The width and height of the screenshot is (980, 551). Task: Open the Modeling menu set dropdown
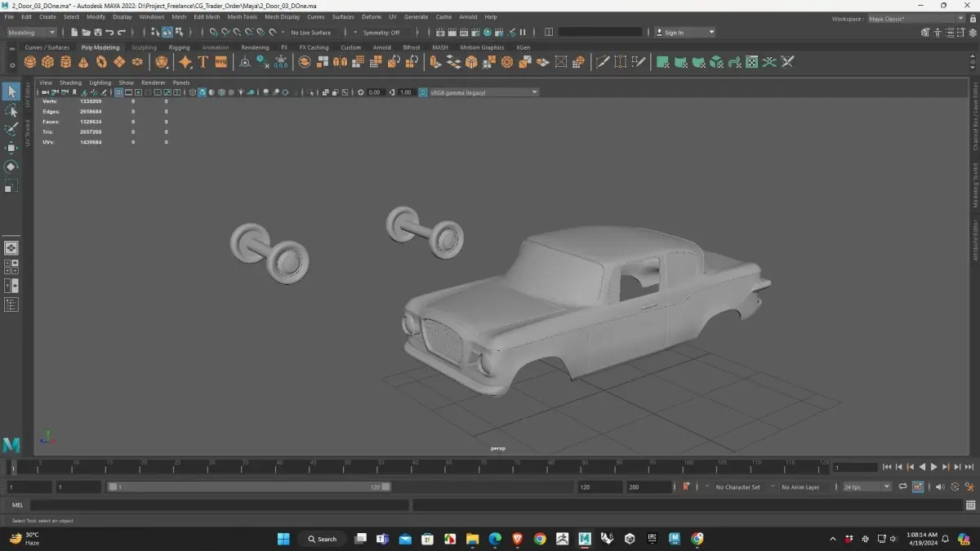(32, 33)
